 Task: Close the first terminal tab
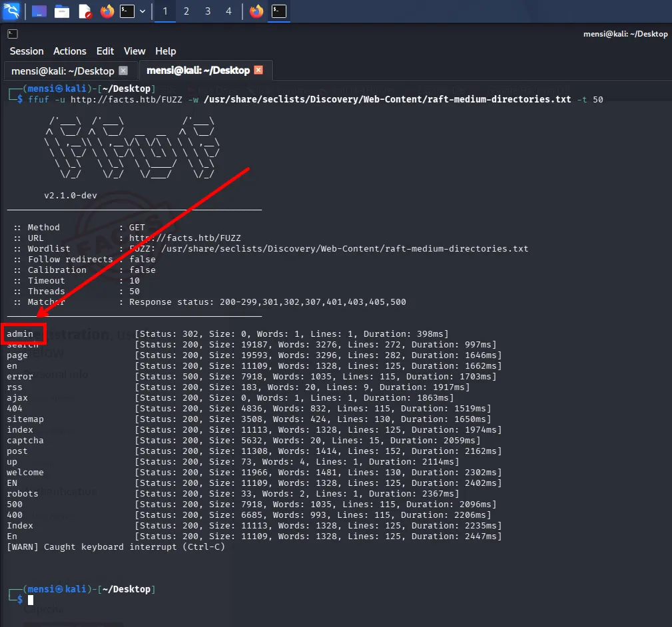pyautogui.click(x=123, y=71)
